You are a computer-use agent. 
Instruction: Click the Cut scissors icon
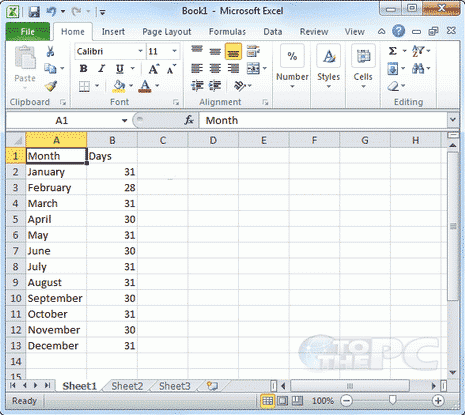click(50, 51)
